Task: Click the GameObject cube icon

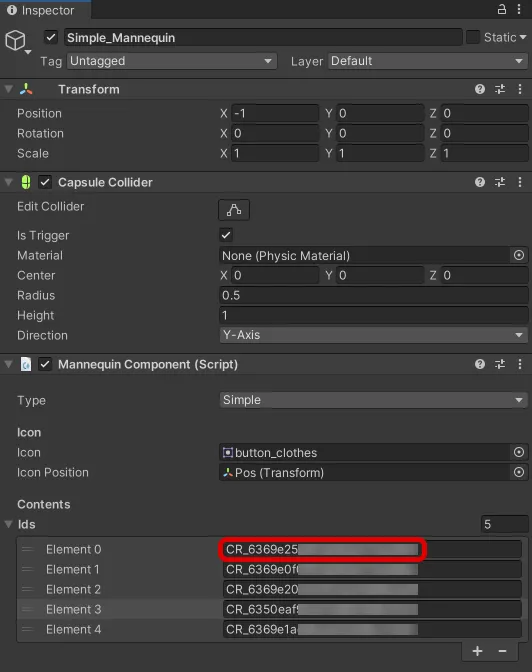Action: coord(15,41)
